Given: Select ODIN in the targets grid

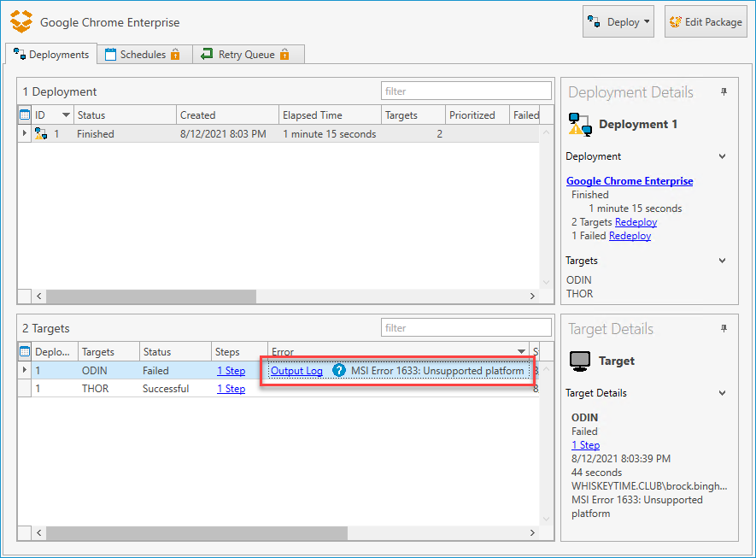Looking at the screenshot, I should (95, 370).
